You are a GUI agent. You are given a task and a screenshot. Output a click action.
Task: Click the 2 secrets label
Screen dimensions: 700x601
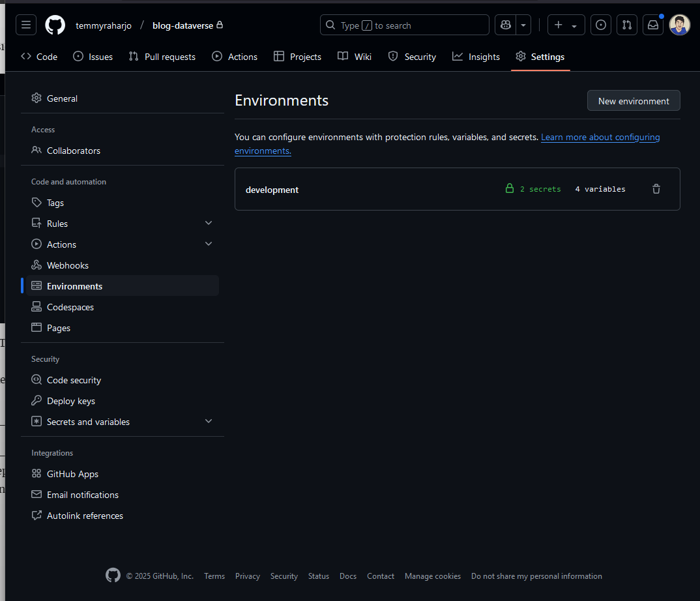click(540, 189)
